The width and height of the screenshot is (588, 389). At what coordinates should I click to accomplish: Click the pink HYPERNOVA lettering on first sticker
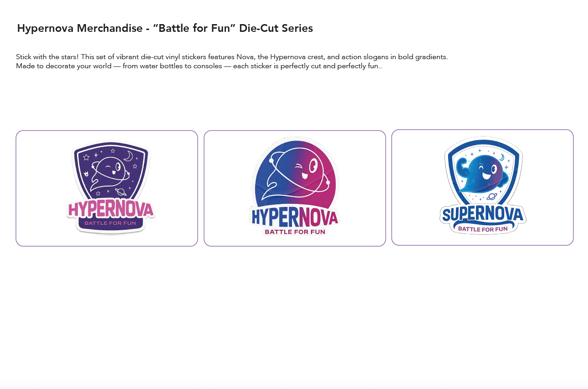click(111, 209)
